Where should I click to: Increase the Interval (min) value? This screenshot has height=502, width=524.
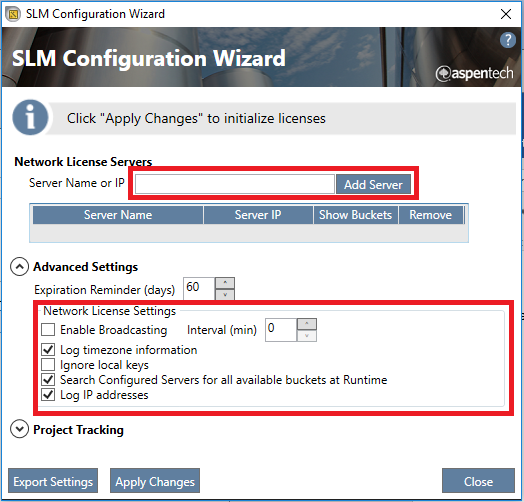[x=307, y=324]
